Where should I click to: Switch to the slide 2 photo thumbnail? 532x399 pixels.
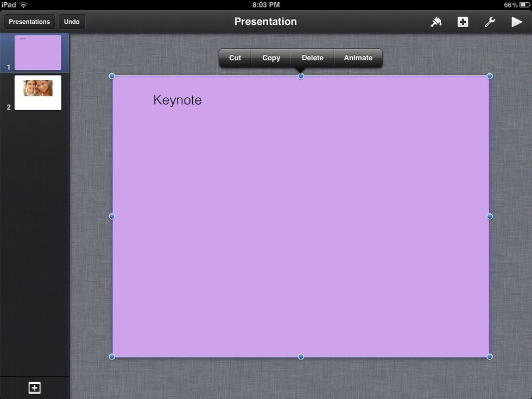(x=38, y=92)
